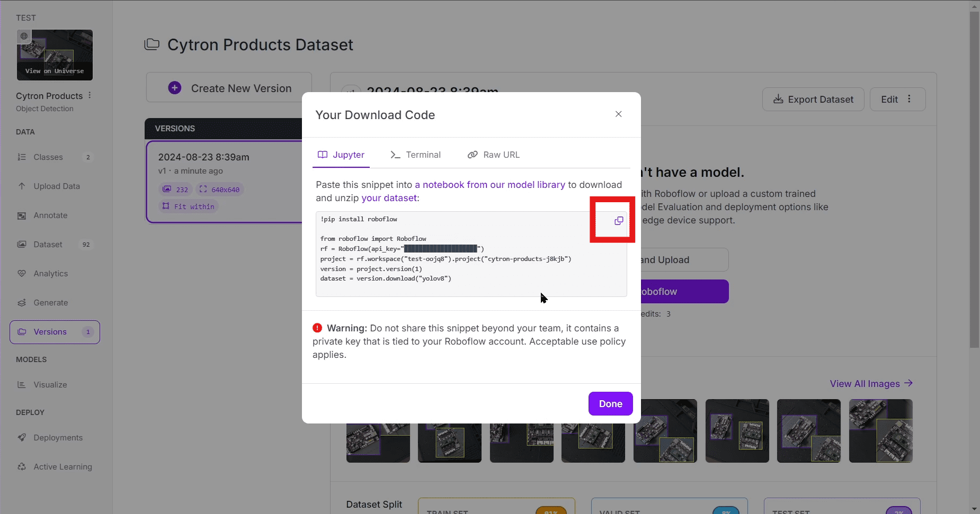Viewport: 980px width, 514px height.
Task: Copy the download code snippet
Action: (x=618, y=221)
